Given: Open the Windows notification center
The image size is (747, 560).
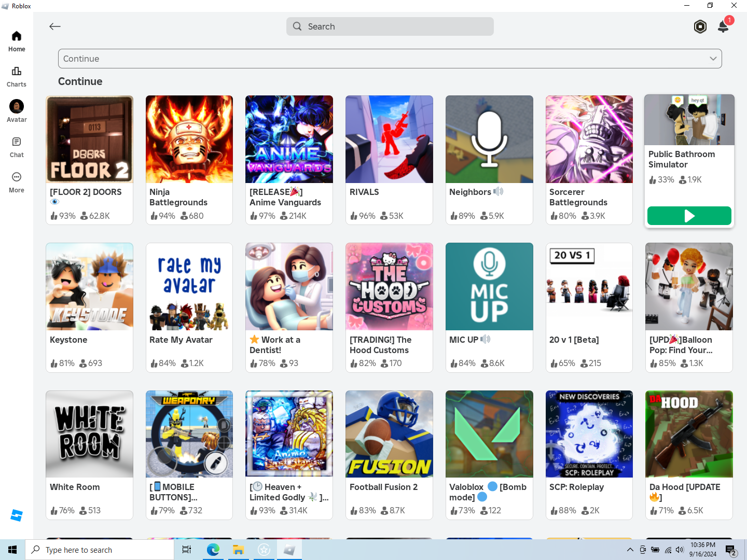Looking at the screenshot, I should [731, 550].
